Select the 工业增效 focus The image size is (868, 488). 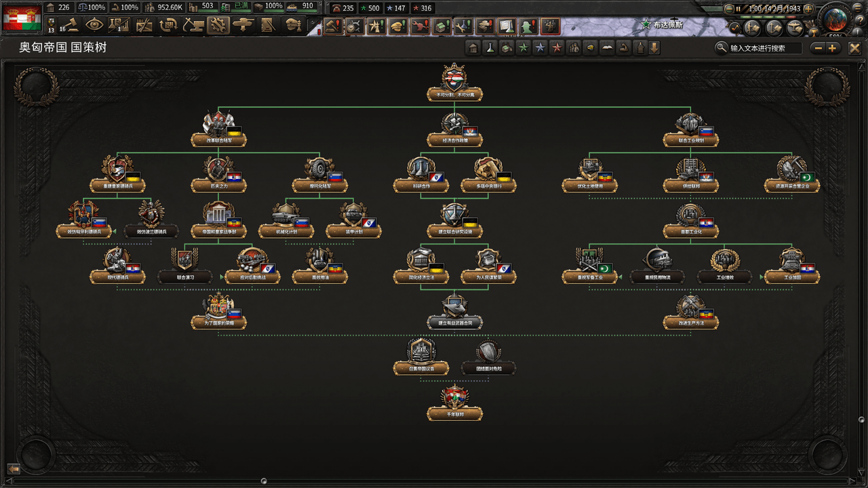(x=724, y=265)
